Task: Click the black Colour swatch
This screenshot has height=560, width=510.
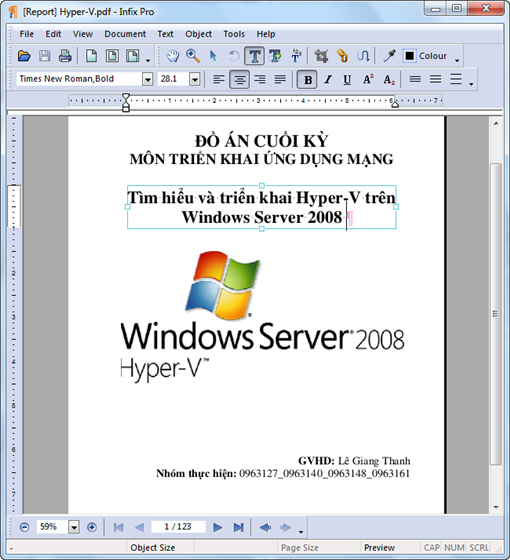Action: tap(409, 56)
